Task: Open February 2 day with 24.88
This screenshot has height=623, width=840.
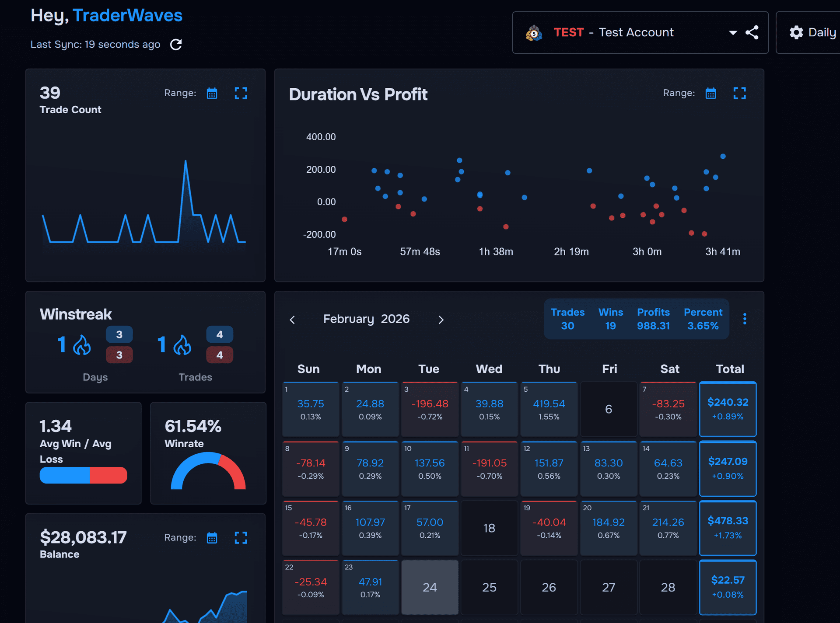Action: 370,409
